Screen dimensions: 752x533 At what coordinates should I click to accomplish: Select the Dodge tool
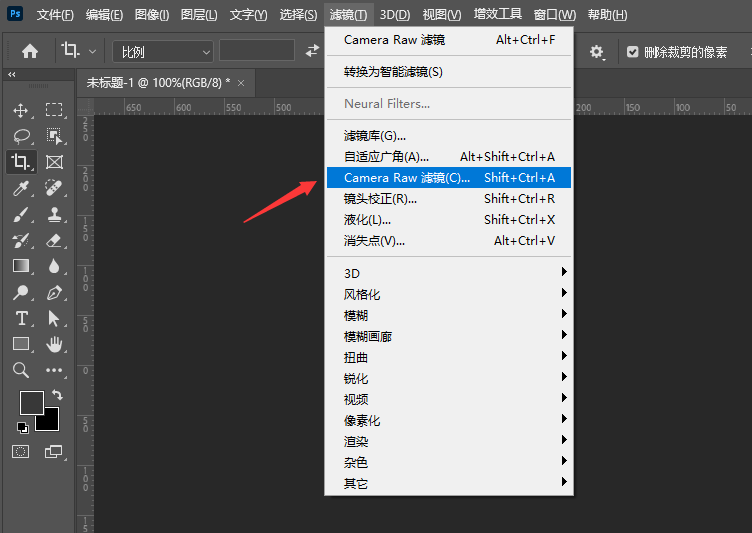[21, 292]
